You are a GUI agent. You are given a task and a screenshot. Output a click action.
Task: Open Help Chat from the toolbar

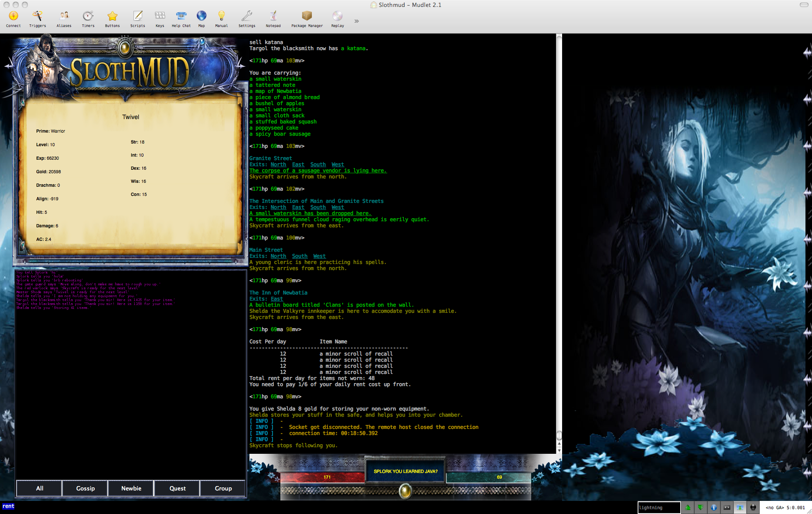[x=181, y=19]
